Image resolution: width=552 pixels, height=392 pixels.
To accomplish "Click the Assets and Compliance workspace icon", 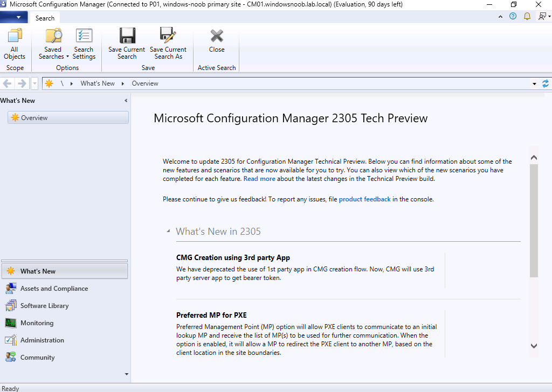I will pyautogui.click(x=11, y=288).
